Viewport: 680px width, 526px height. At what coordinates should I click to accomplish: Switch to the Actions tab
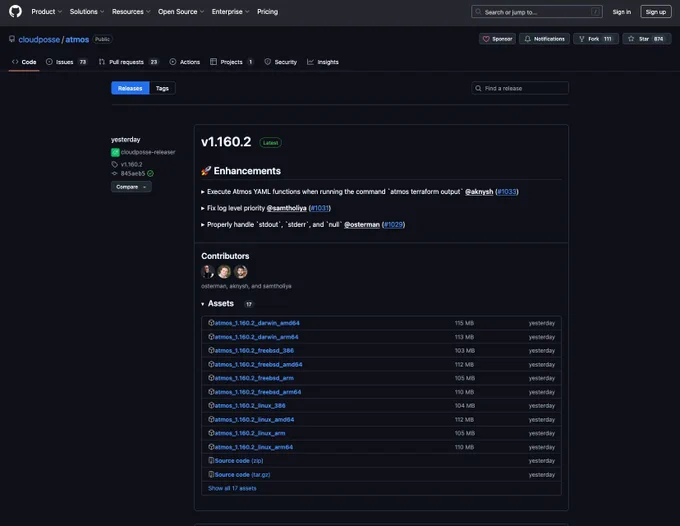point(185,62)
